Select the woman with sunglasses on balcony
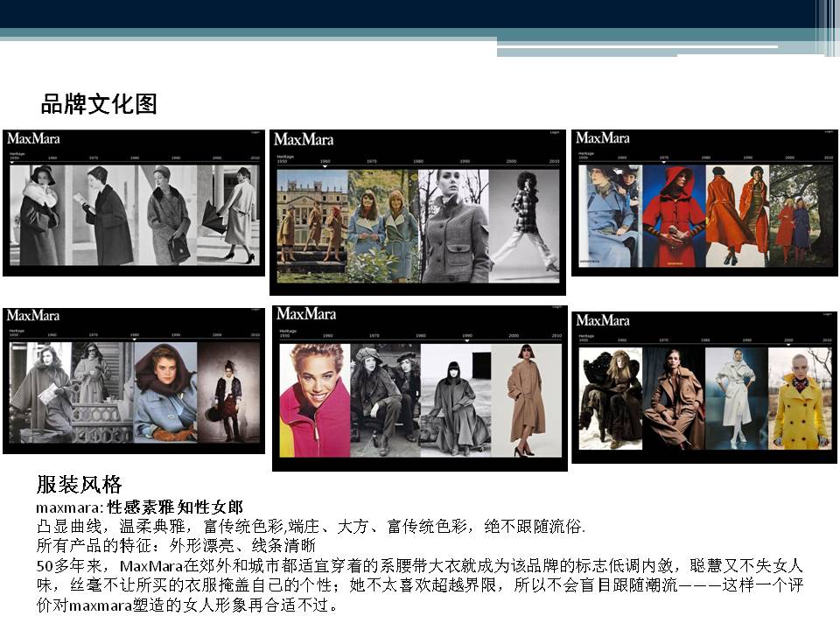 click(102, 393)
